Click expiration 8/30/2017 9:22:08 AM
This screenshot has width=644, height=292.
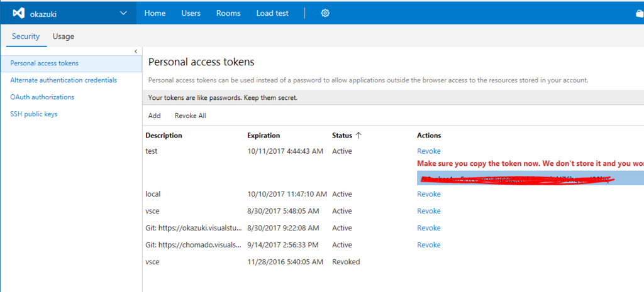pos(283,227)
